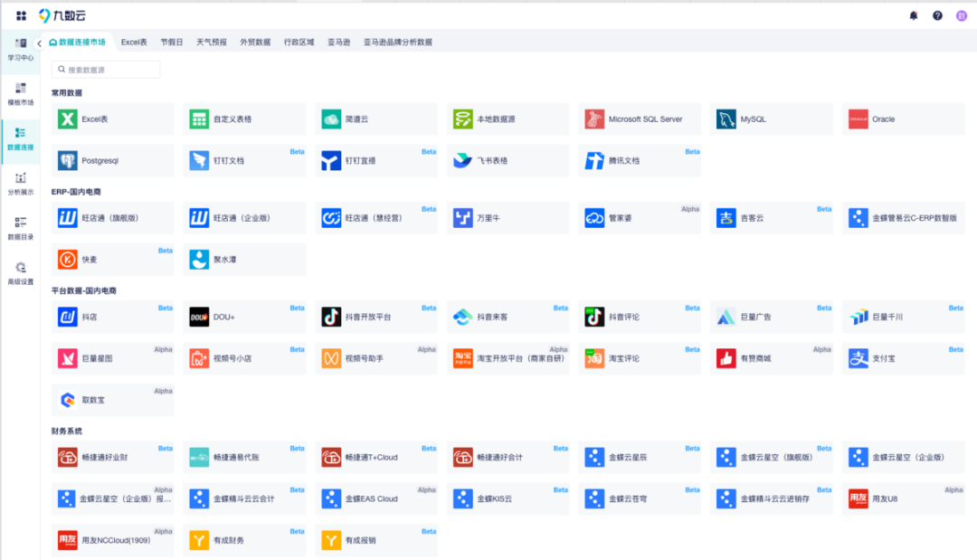
Task: Collapse the sidebar with the chevron arrow
Action: click(39, 43)
